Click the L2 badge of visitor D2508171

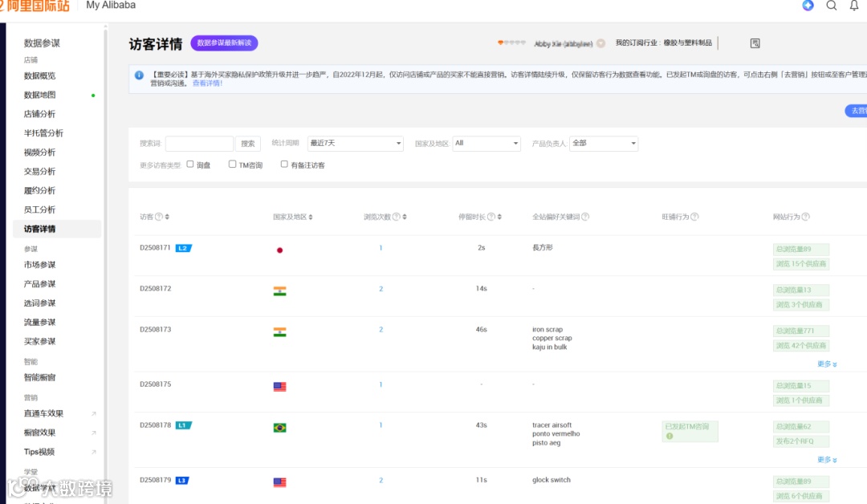click(x=183, y=248)
